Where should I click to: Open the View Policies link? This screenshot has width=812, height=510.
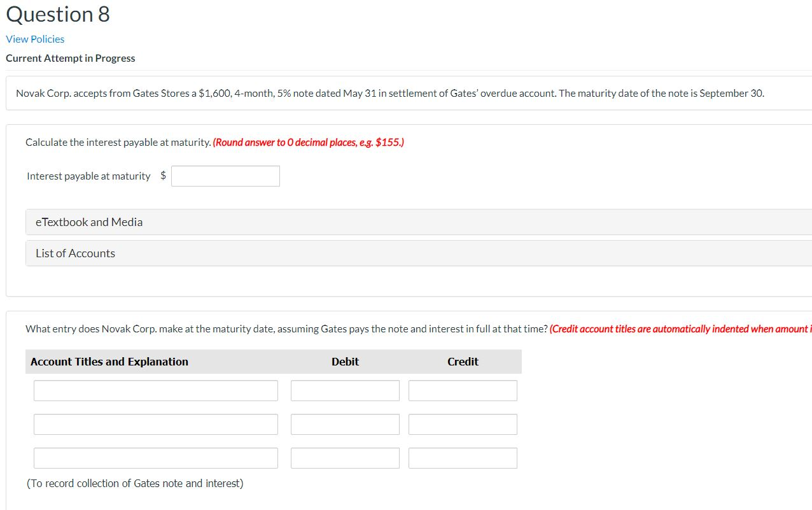click(34, 39)
